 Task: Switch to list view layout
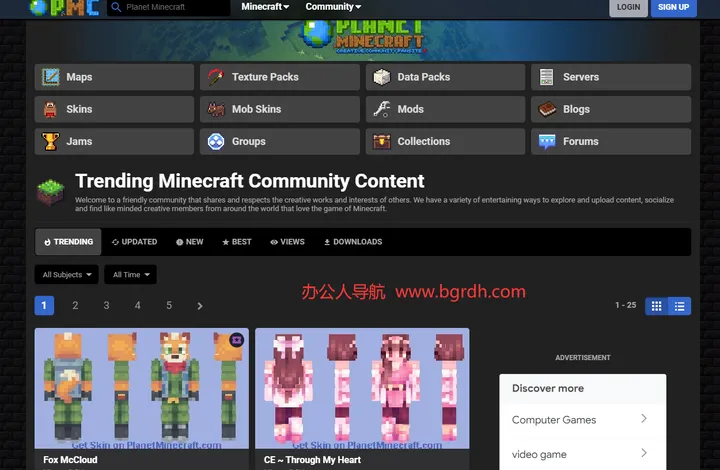[x=680, y=306]
